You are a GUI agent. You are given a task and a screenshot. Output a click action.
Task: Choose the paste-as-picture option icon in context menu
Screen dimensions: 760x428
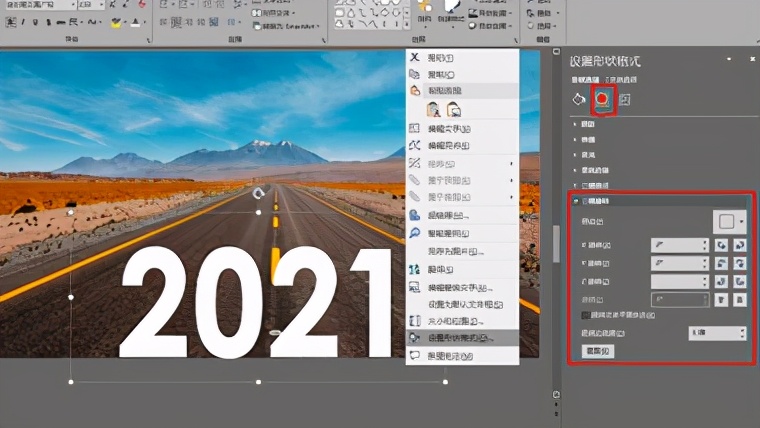click(454, 110)
